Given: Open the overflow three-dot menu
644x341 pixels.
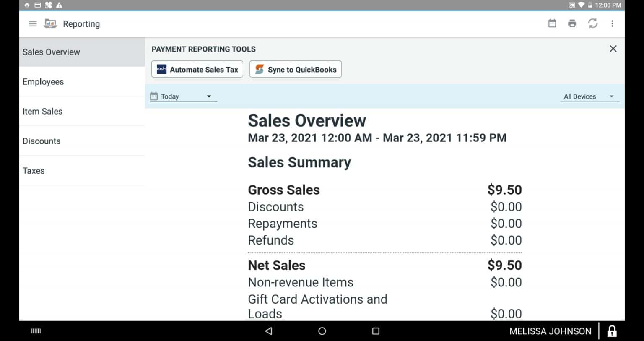Looking at the screenshot, I should point(613,23).
